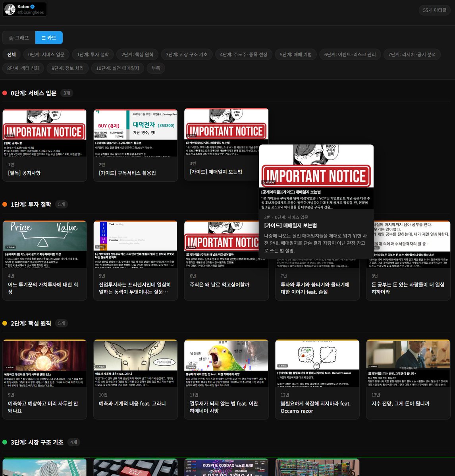Filter by 4단계: 주도주·종목 선정
The image size is (455, 476).
click(x=244, y=54)
